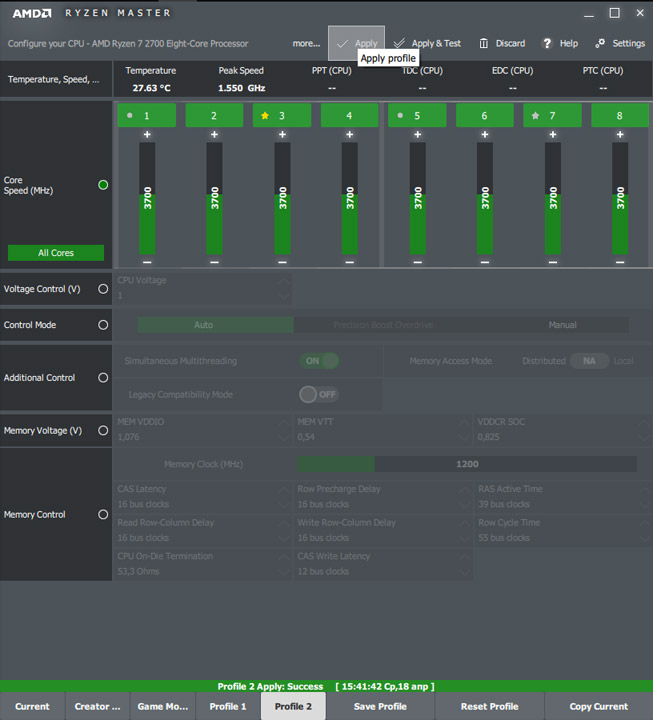Minimize the Ryzen Master window
The height and width of the screenshot is (720, 653).
click(x=589, y=16)
